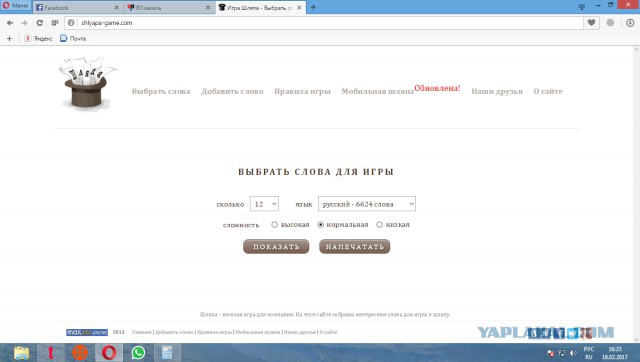Click the volume speaker tray icon
Image resolution: width=640 pixels, height=362 pixels.
(x=573, y=353)
